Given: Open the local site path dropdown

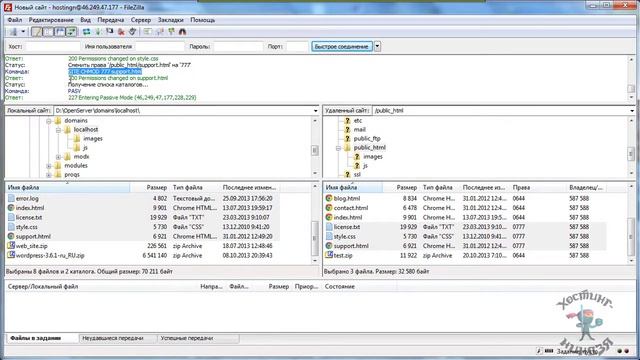Looking at the screenshot, I should click(315, 111).
